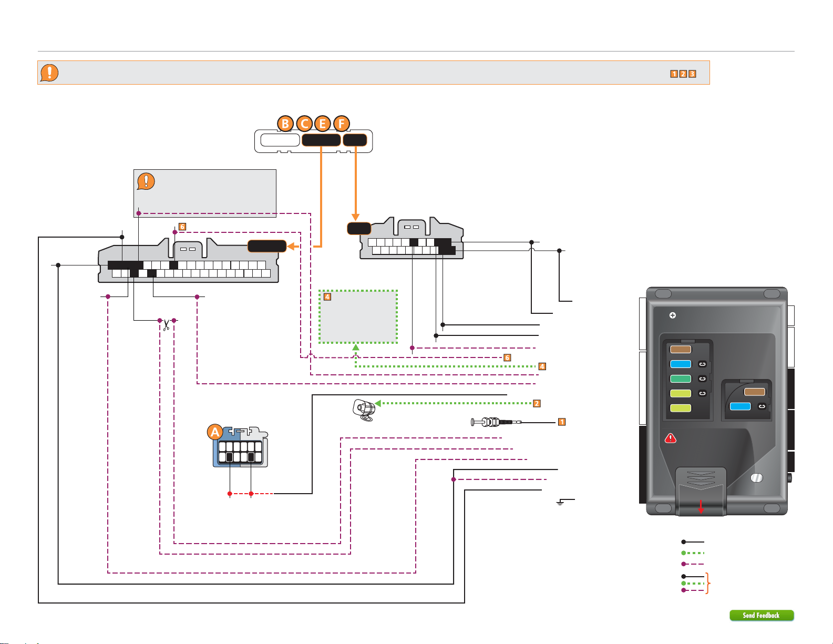Click the siren icon

click(365, 411)
